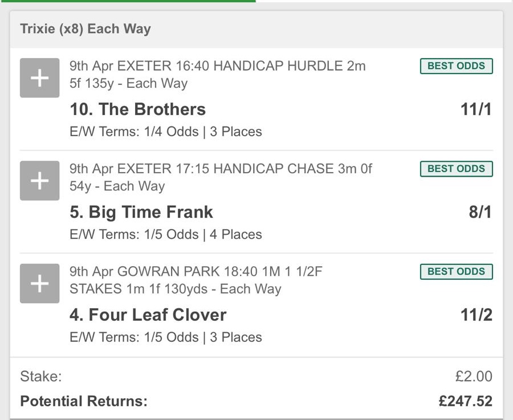The image size is (513, 420).
Task: Open Gowran Park 18:40 race info
Action: [196, 280]
